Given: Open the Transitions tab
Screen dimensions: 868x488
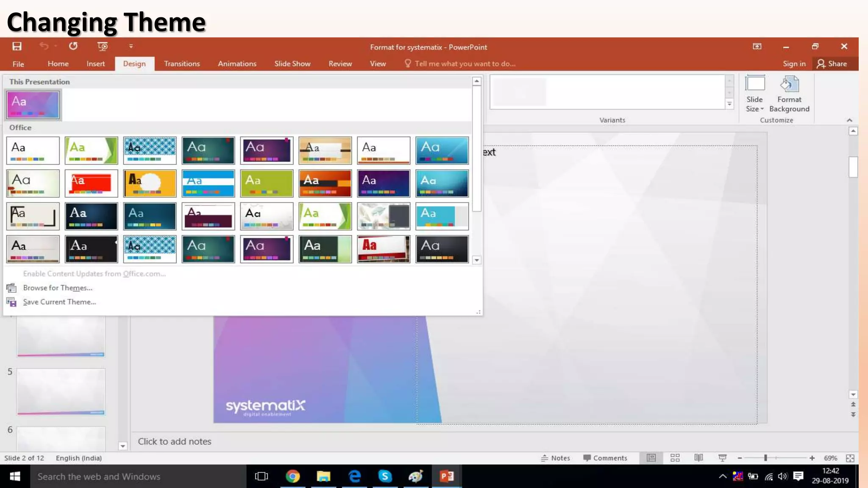Looking at the screenshot, I should click(182, 64).
